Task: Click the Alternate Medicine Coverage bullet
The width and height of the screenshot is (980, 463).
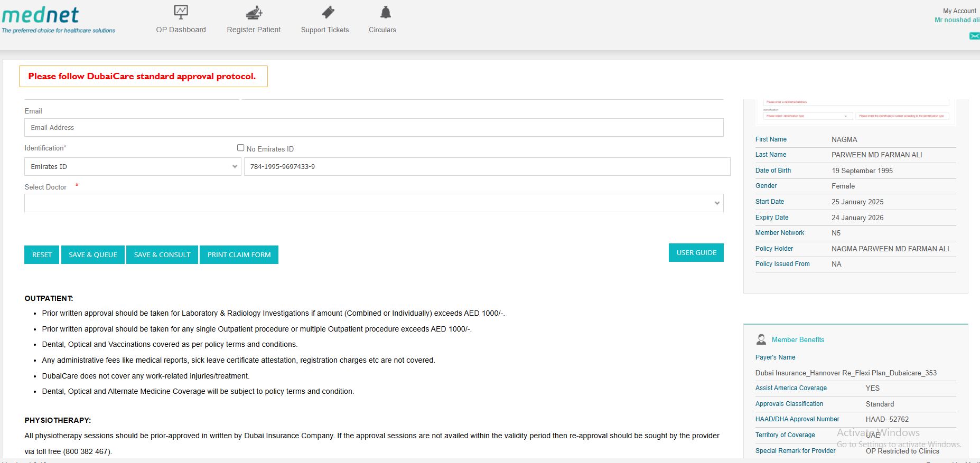Action: click(198, 391)
